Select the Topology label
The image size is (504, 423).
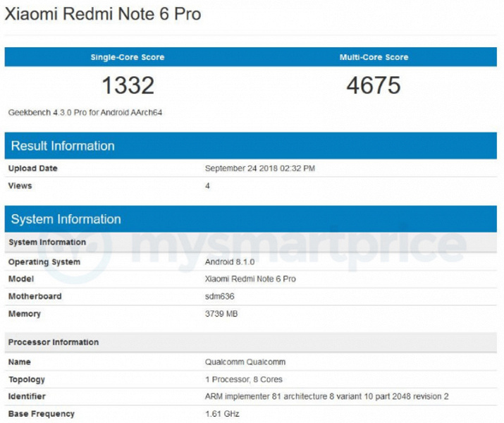click(x=26, y=379)
